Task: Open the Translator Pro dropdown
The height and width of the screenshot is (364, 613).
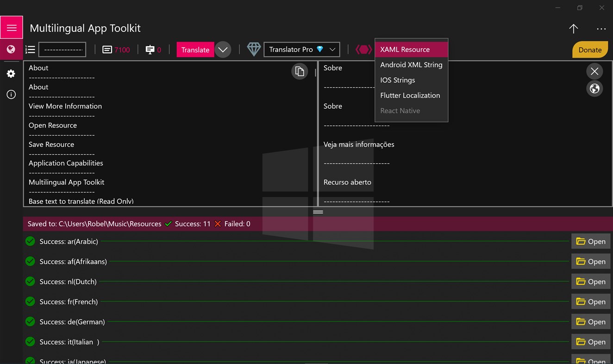Action: pos(302,49)
